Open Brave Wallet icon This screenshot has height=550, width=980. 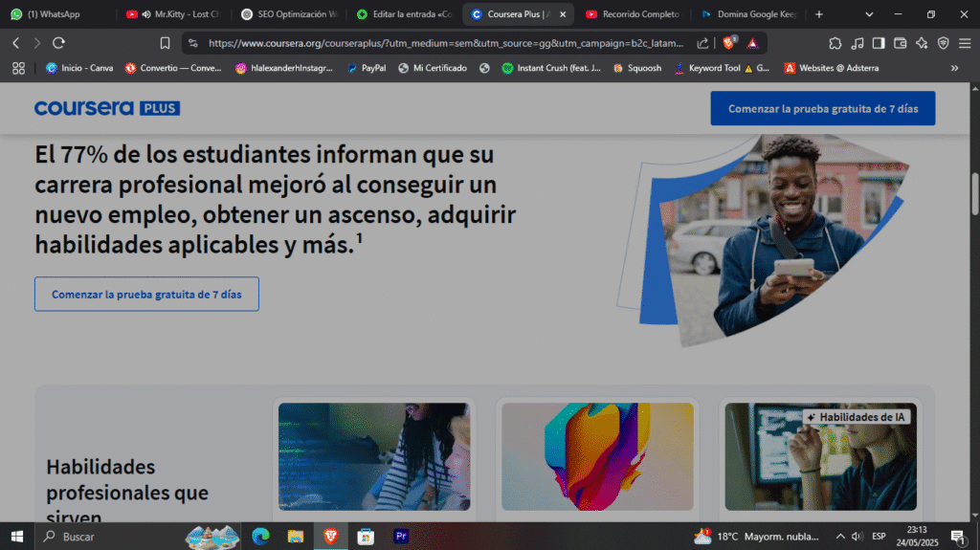pyautogui.click(x=900, y=43)
